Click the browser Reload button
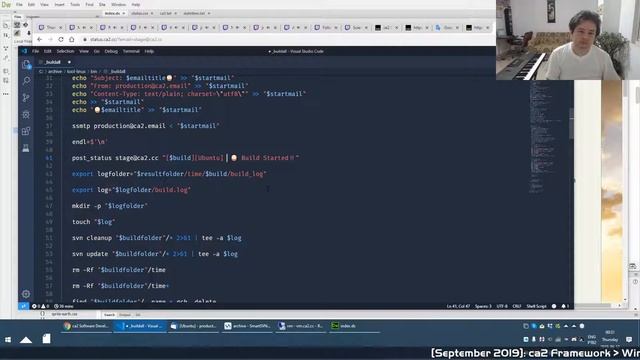This screenshot has height=360, width=640. (x=61, y=40)
